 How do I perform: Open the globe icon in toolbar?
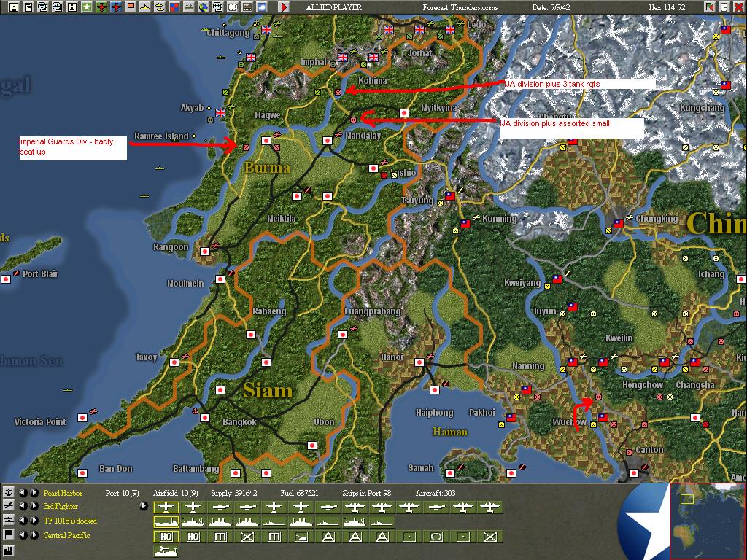click(x=203, y=7)
